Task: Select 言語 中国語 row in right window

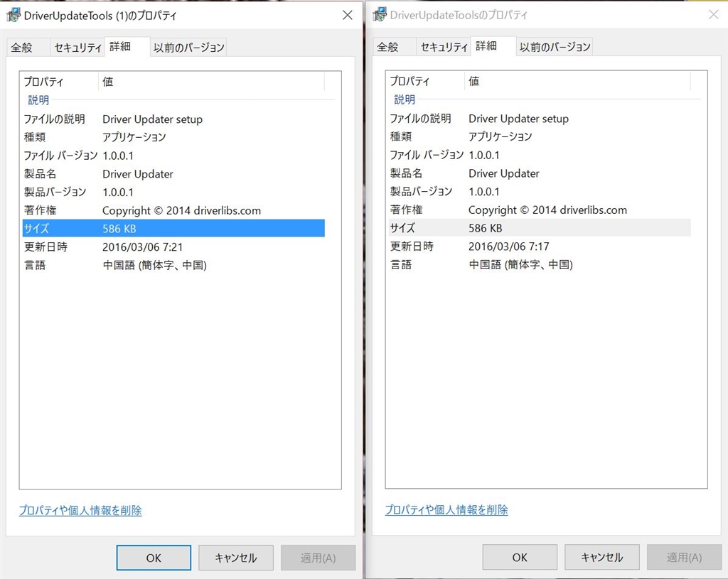Action: pos(540,265)
